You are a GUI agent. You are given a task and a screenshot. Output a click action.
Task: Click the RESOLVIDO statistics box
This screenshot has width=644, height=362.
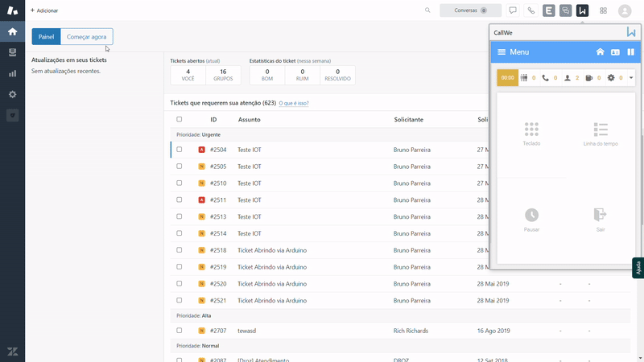click(337, 75)
